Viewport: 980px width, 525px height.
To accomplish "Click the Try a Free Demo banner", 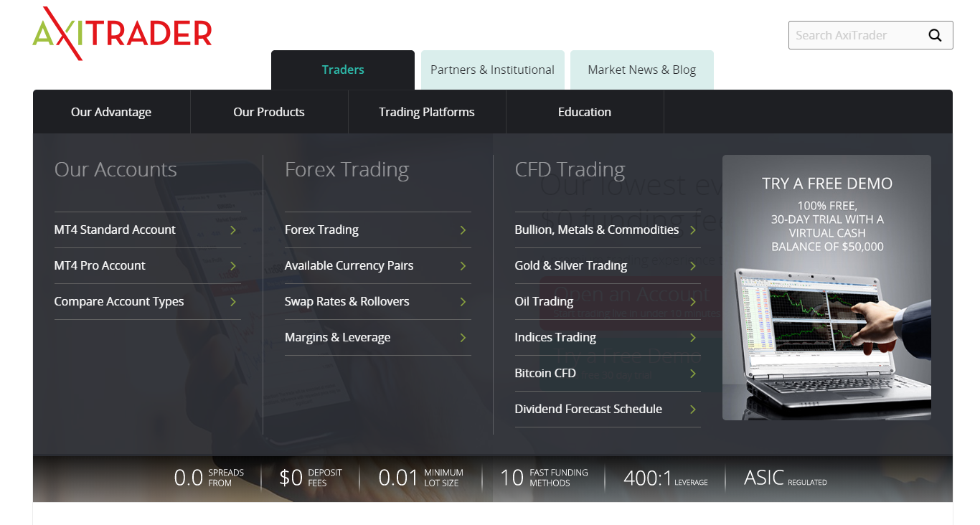I will point(826,288).
